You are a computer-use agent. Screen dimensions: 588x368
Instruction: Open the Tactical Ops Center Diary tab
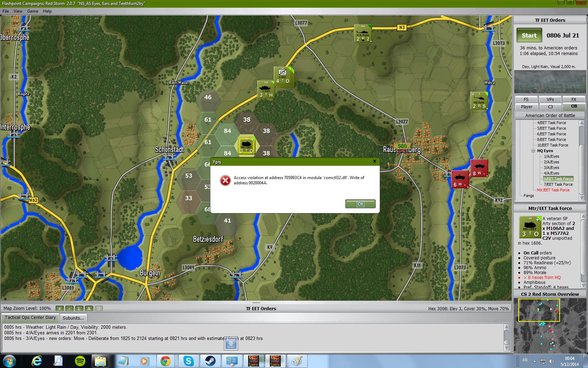(x=30, y=318)
